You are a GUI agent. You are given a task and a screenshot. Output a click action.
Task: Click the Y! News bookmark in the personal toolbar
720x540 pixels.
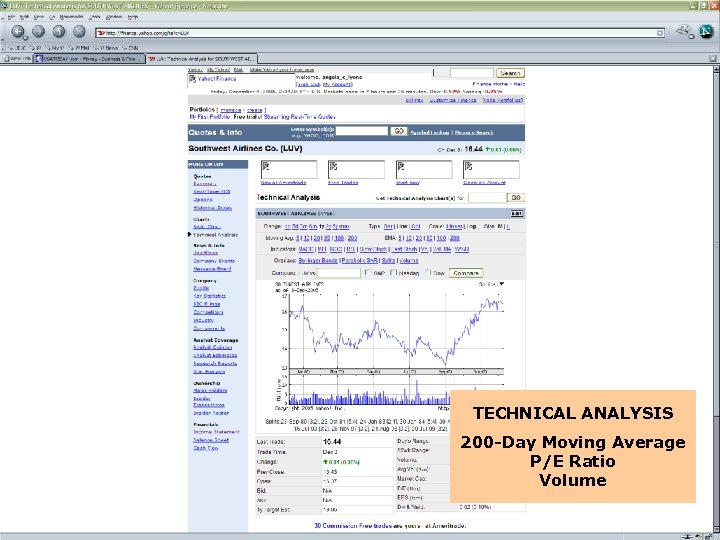[x=106, y=48]
